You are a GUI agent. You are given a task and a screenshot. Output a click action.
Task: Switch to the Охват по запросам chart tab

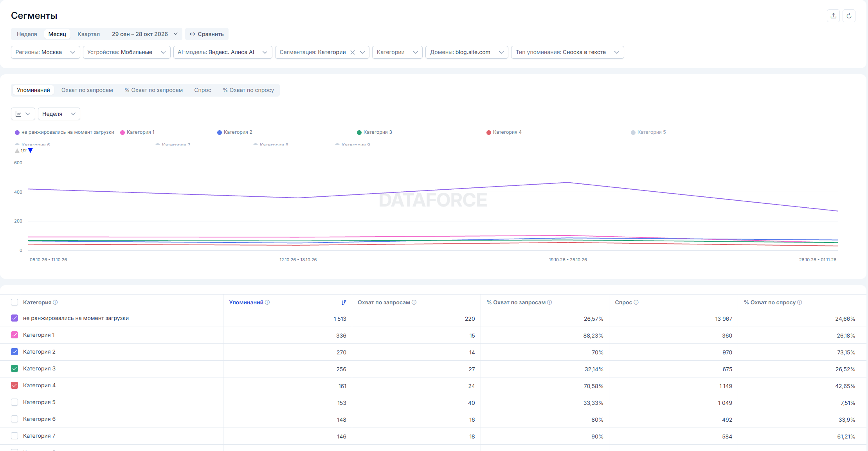coord(87,90)
